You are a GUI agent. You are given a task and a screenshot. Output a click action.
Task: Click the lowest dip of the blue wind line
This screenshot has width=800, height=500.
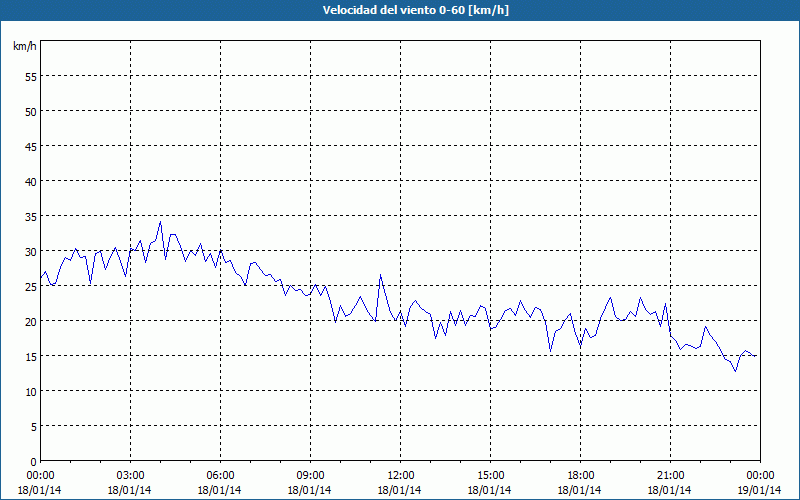735,371
